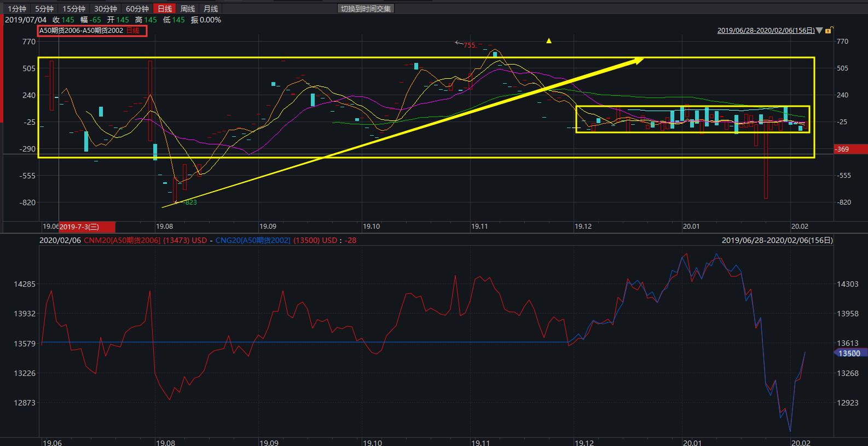868x446 pixels.
Task: Open the 60分钟 timeframe tab
Action: pyautogui.click(x=137, y=9)
